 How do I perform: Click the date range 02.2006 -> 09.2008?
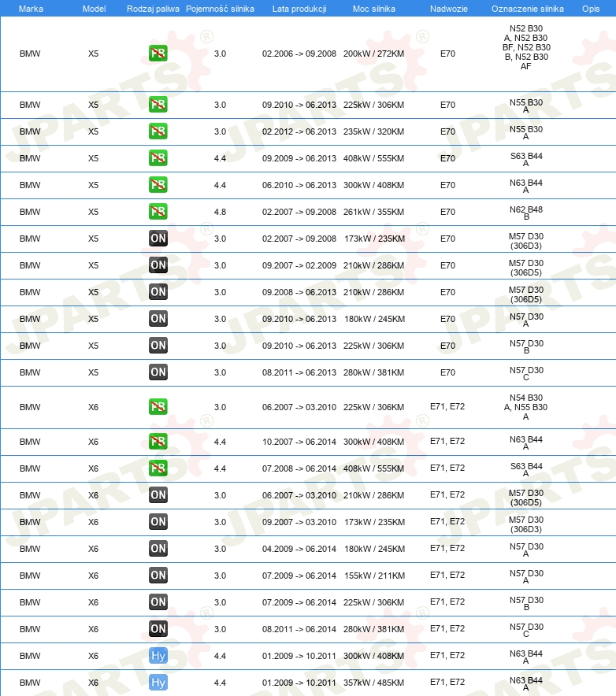(299, 54)
